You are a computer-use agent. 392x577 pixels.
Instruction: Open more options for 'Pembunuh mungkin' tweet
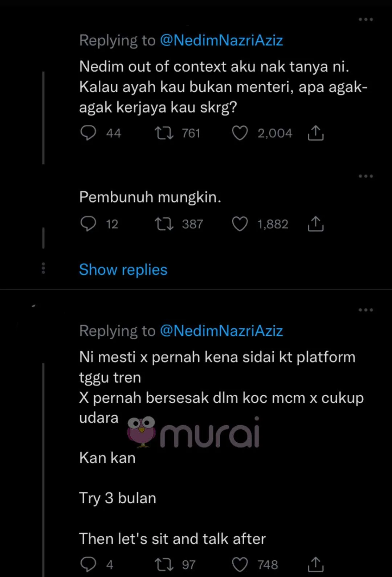pyautogui.click(x=366, y=176)
